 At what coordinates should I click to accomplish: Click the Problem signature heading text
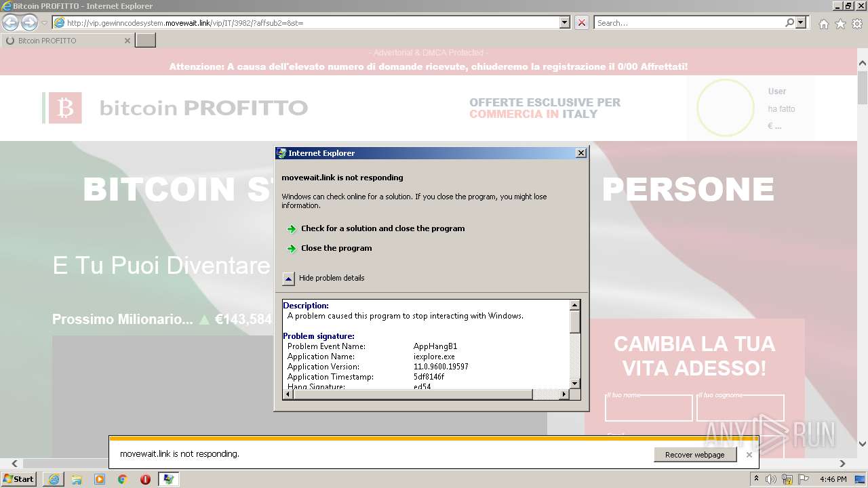tap(319, 336)
